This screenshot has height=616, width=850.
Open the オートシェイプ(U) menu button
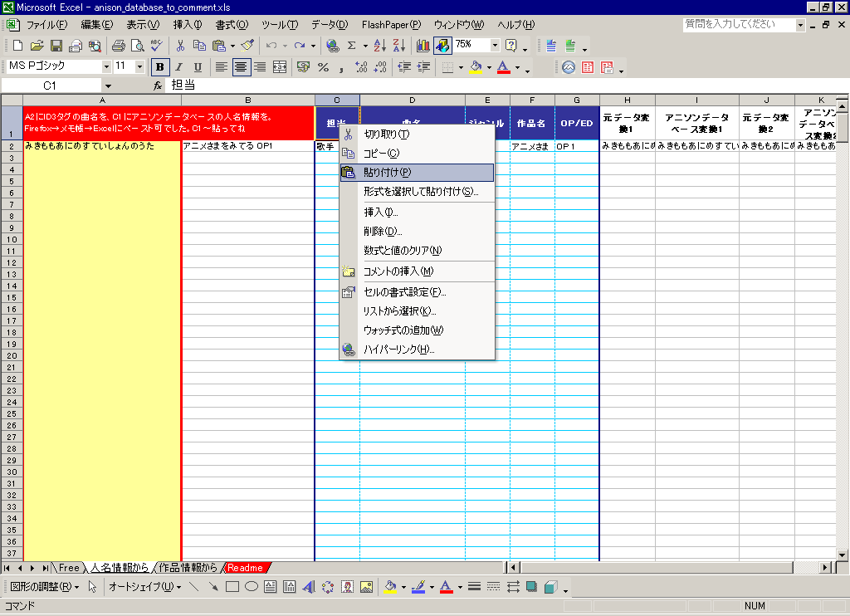point(144,587)
